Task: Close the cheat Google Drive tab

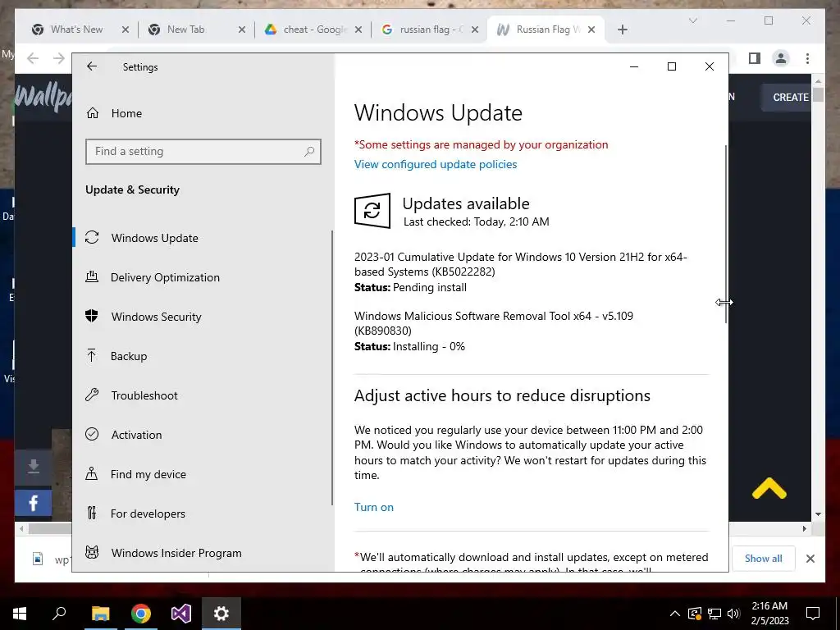Action: pos(358,30)
